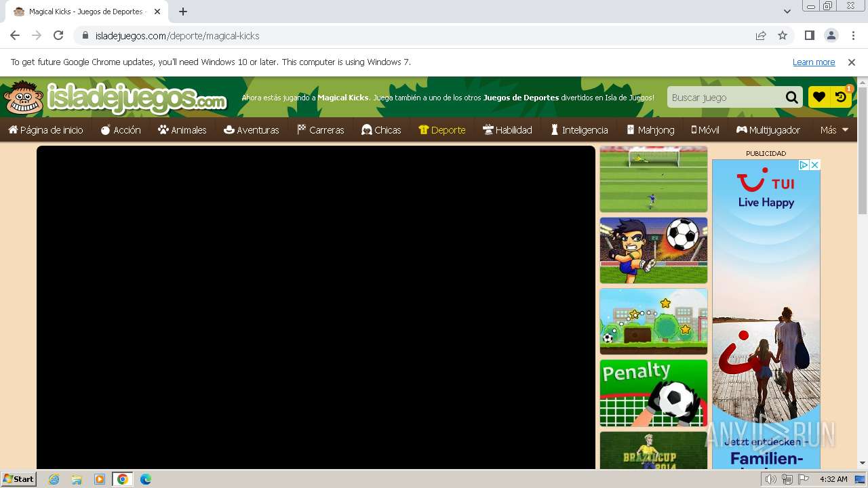Open Multijugador category
868x488 pixels.
768,129
